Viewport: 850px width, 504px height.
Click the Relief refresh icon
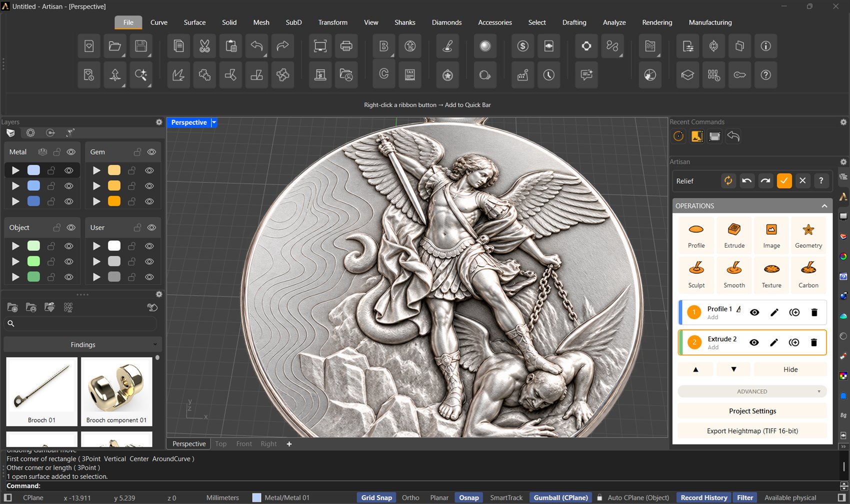click(x=728, y=181)
